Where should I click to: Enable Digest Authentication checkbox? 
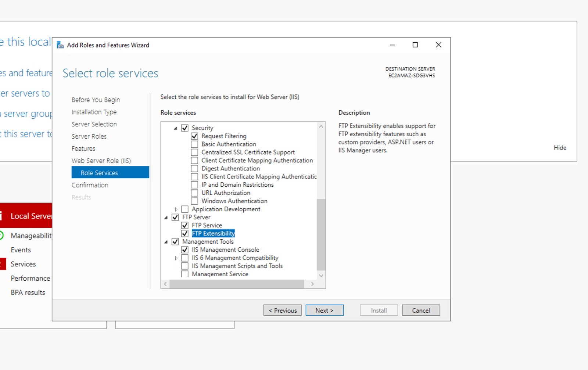tap(194, 168)
